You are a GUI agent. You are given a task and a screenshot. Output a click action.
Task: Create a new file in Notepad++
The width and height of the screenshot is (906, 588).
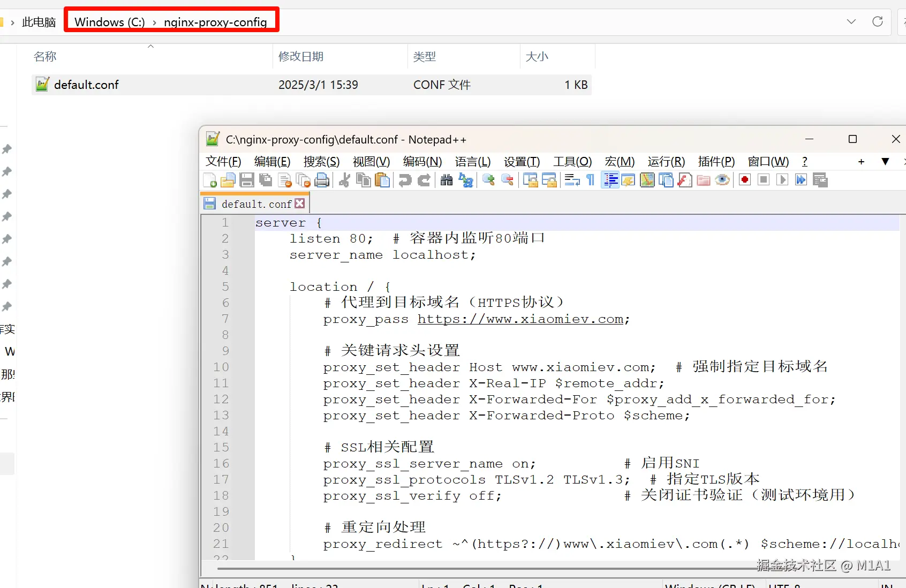(x=210, y=180)
